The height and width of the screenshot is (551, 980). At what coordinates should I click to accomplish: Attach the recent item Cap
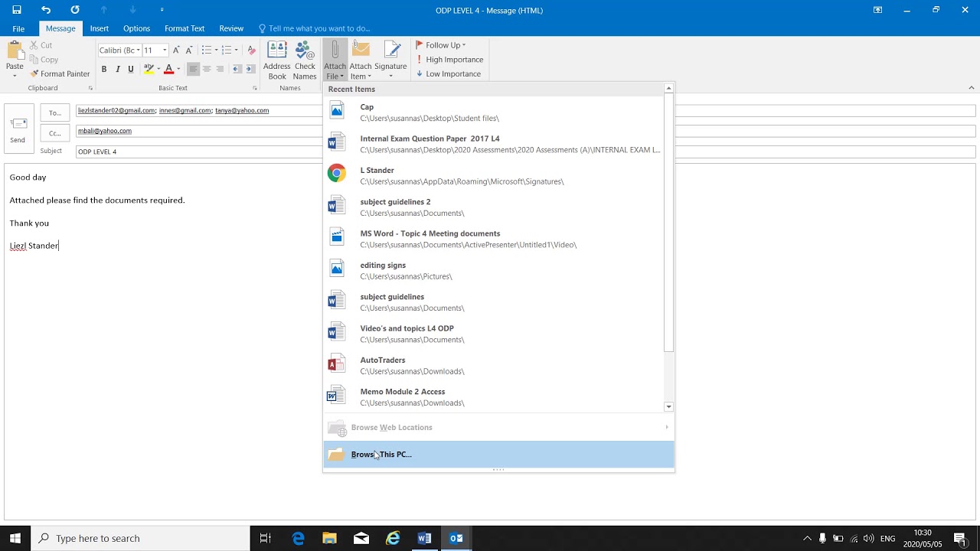pyautogui.click(x=495, y=112)
